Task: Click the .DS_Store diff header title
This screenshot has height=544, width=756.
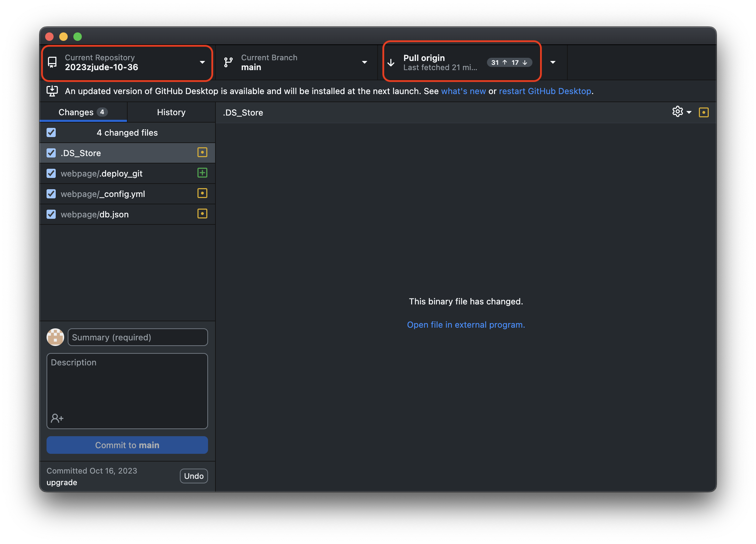Action: click(x=243, y=113)
